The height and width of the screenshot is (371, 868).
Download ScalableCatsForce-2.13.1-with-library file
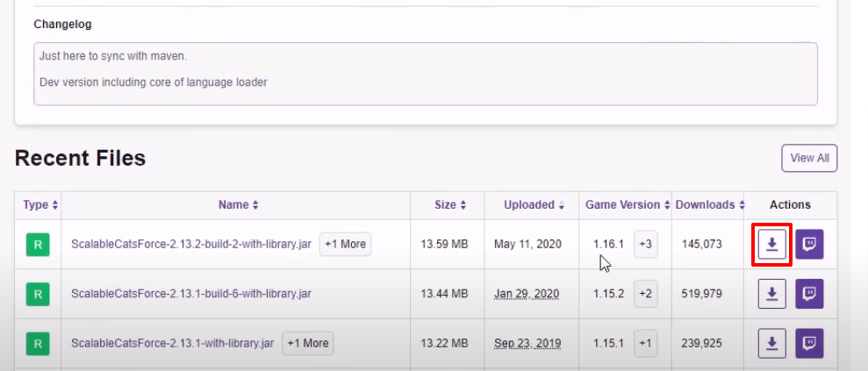[771, 343]
